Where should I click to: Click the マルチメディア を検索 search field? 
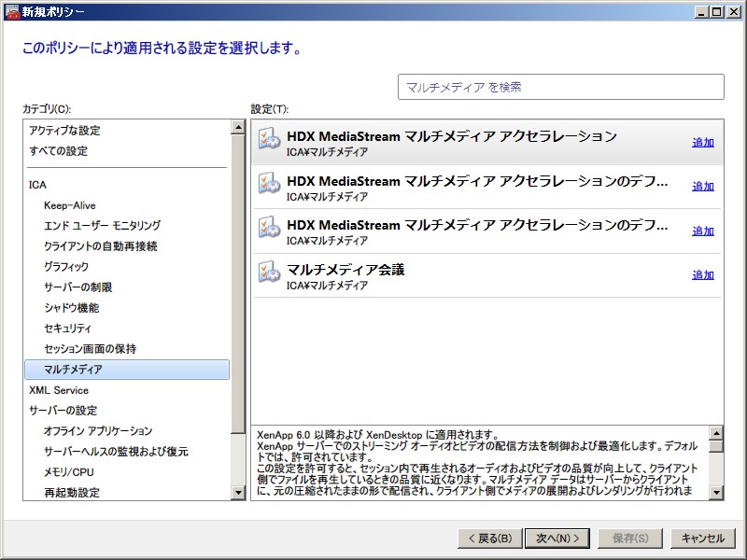(x=560, y=87)
